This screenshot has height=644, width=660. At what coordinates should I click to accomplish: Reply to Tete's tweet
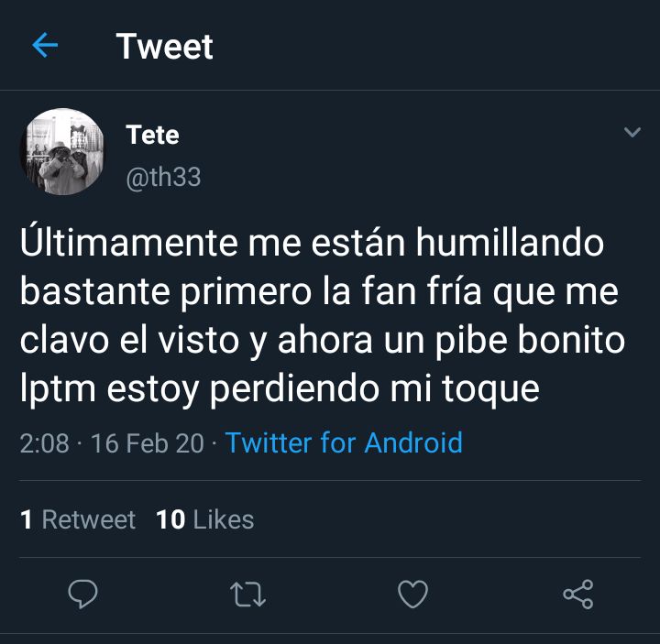(x=82, y=594)
